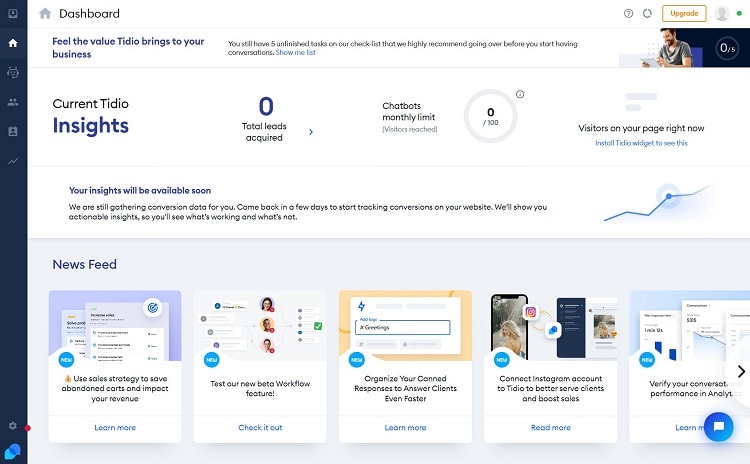Click Check it out on the Workflow card
The width and height of the screenshot is (750, 464).
coord(260,428)
